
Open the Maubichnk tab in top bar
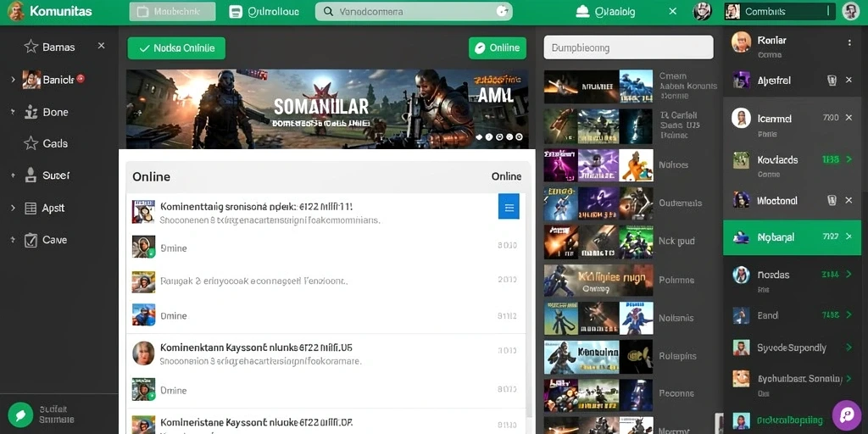pos(172,12)
